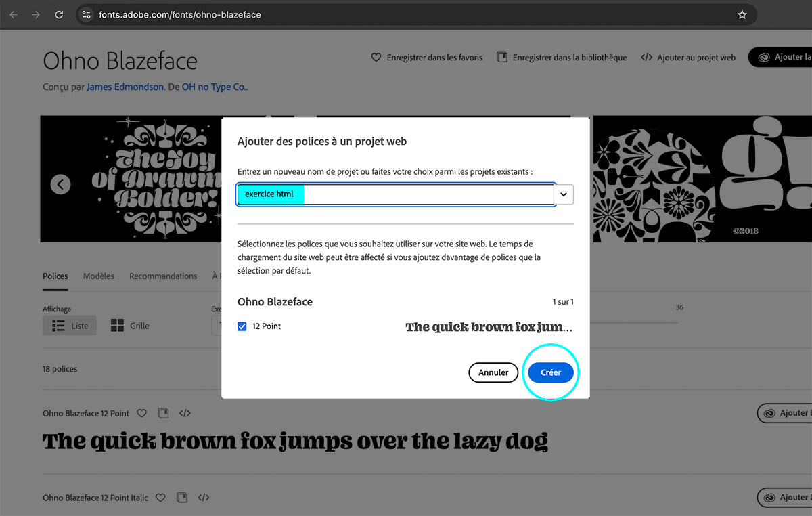Uncheck the 12 Point font checkbox
The image size is (812, 516).
click(242, 326)
